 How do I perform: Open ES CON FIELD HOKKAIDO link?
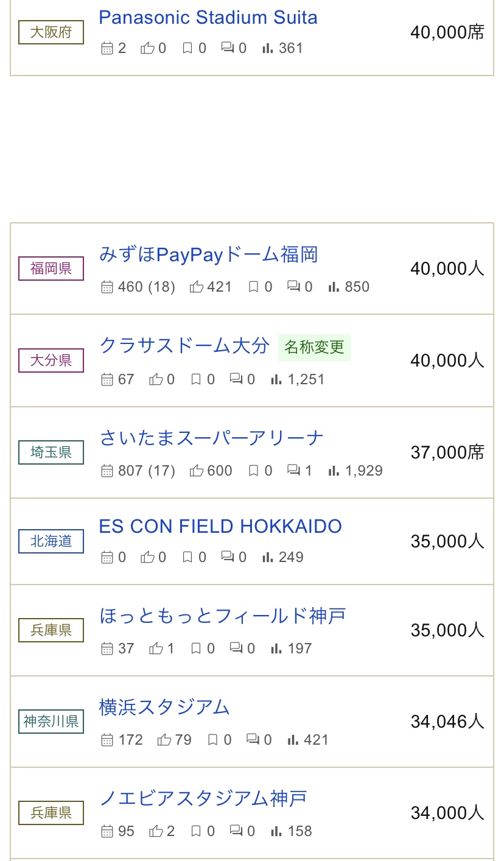(x=220, y=526)
